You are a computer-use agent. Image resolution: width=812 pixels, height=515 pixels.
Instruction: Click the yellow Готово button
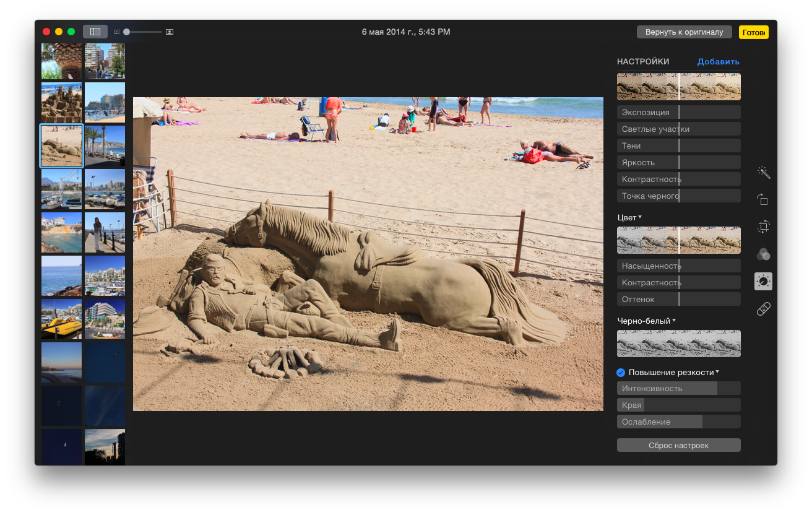pos(753,32)
